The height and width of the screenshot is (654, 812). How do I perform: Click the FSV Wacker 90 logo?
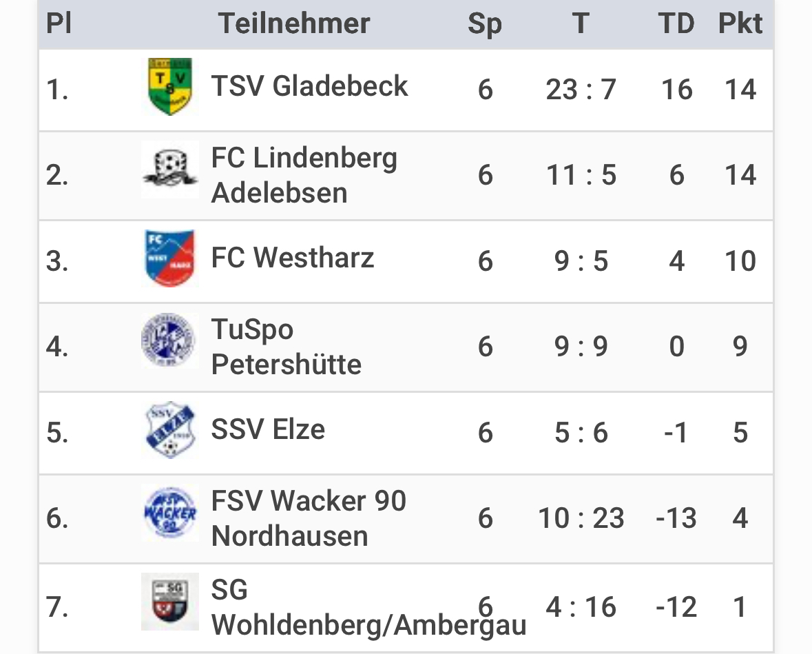[x=170, y=513]
